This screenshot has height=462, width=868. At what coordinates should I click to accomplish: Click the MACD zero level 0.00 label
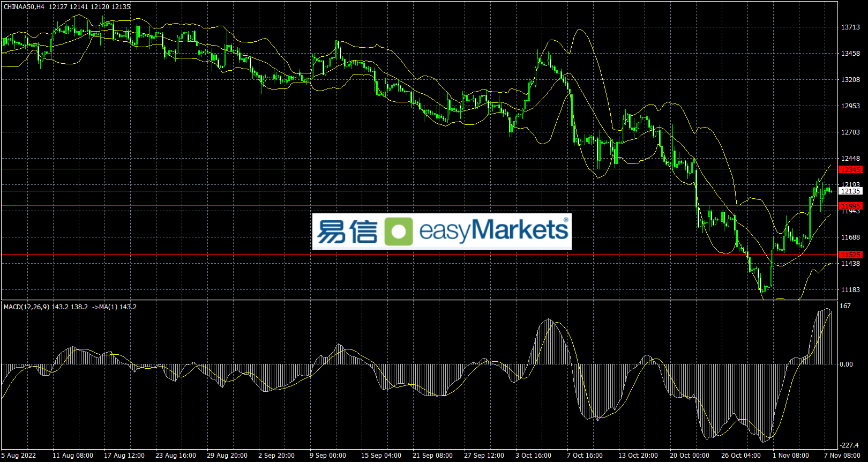(847, 364)
